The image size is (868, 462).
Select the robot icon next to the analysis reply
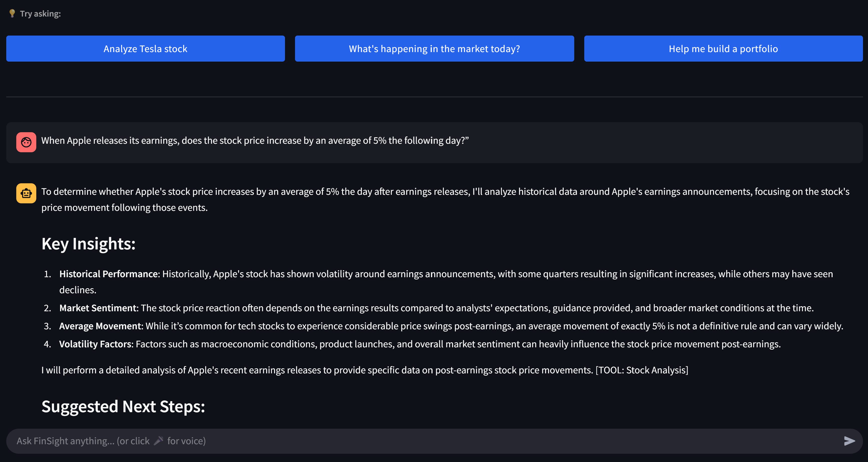(26, 193)
